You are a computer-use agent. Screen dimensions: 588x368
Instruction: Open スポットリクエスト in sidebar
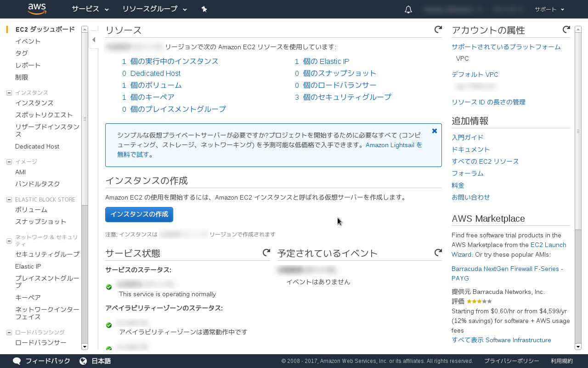coord(44,115)
